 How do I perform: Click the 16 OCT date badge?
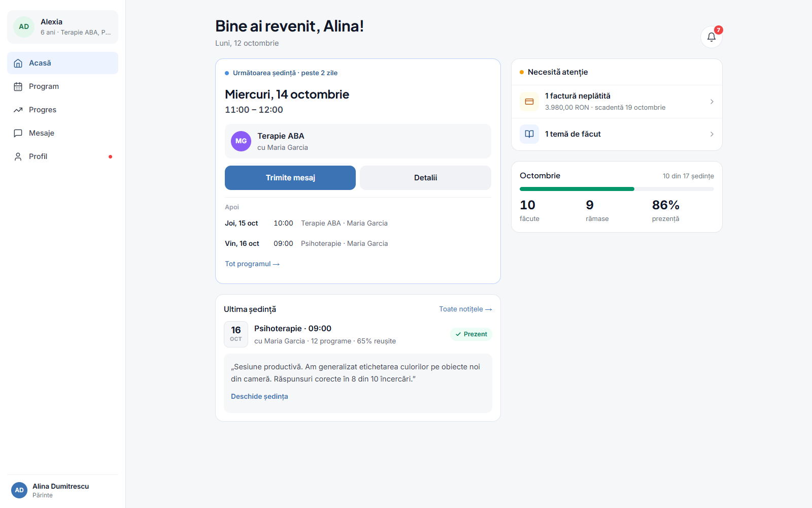(x=236, y=334)
